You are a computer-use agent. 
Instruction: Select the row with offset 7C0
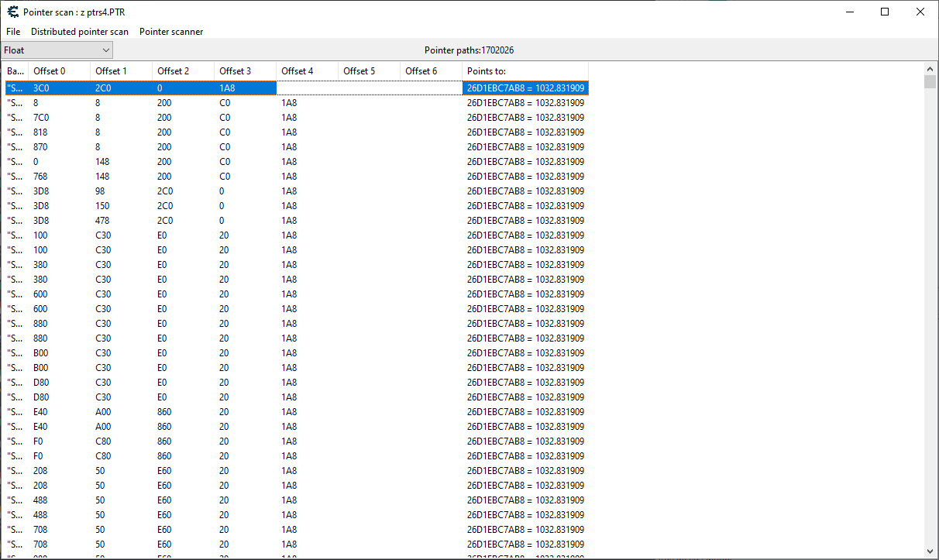point(232,118)
